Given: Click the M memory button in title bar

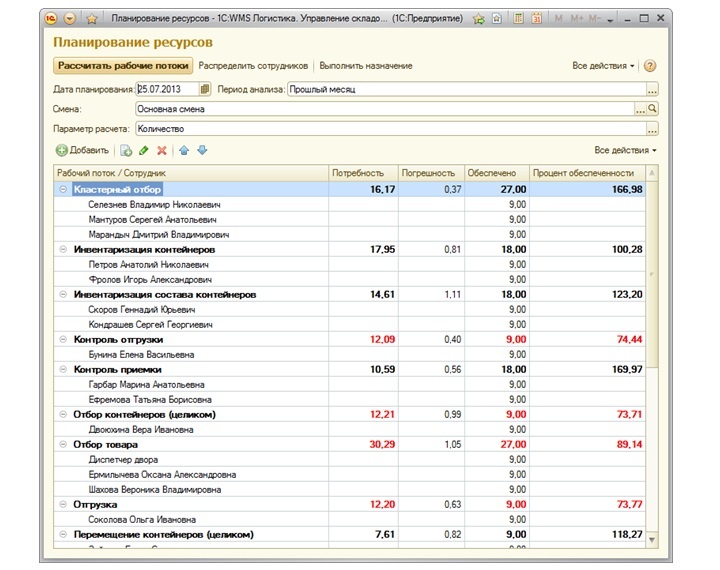Looking at the screenshot, I should [x=558, y=18].
